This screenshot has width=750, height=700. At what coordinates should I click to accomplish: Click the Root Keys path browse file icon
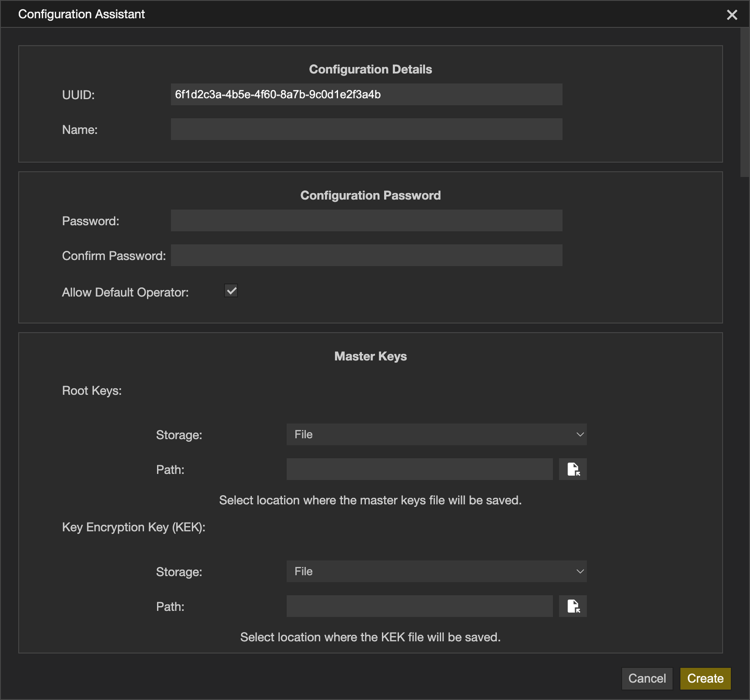(573, 469)
